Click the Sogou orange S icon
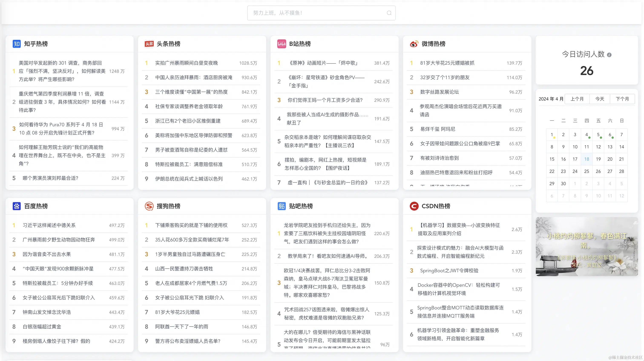644x361 pixels. [149, 206]
